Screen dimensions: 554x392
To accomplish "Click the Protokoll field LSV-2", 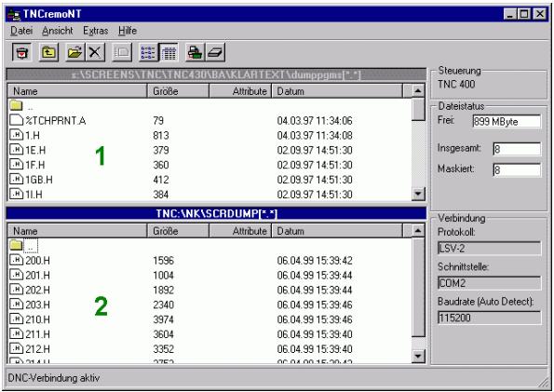I will pos(489,248).
